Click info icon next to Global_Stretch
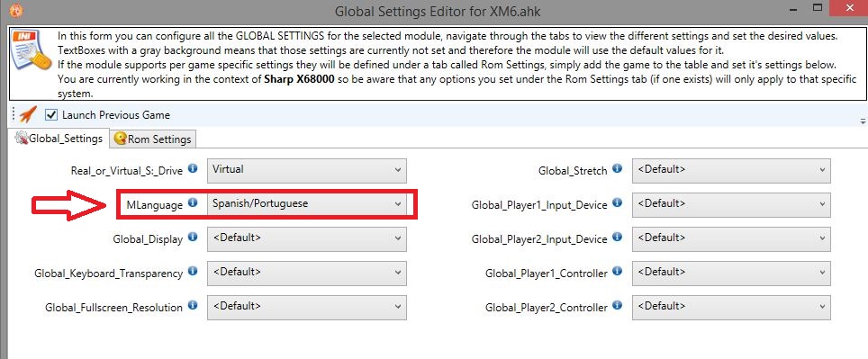Image resolution: width=868 pixels, height=359 pixels. tap(617, 168)
